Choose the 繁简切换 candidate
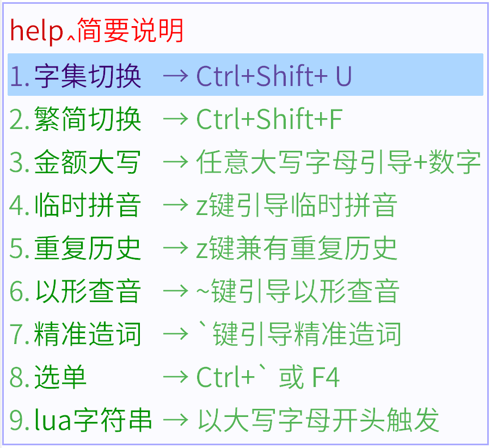This screenshot has height=448, width=491. click(87, 119)
